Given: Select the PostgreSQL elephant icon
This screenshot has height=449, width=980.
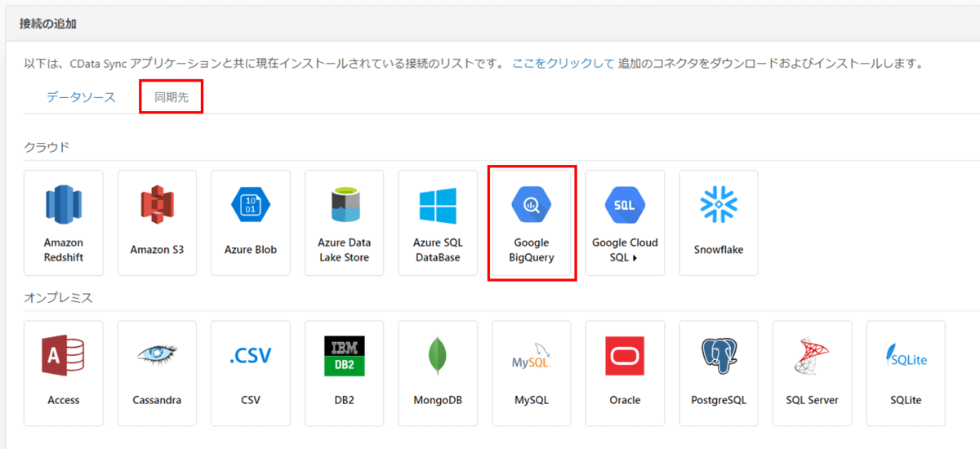Looking at the screenshot, I should pos(719,356).
